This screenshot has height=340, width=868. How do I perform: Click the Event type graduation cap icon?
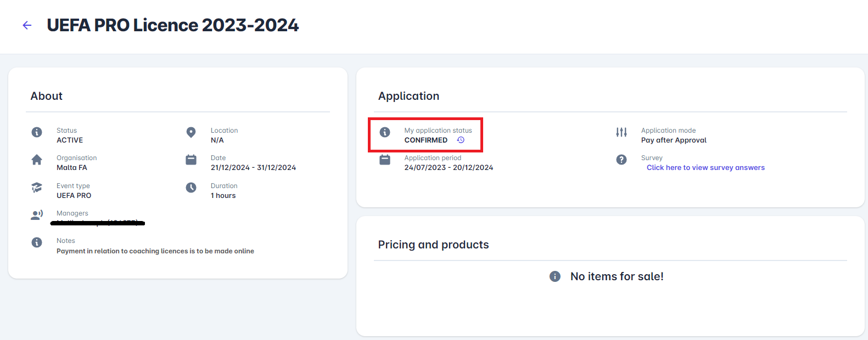(x=37, y=188)
